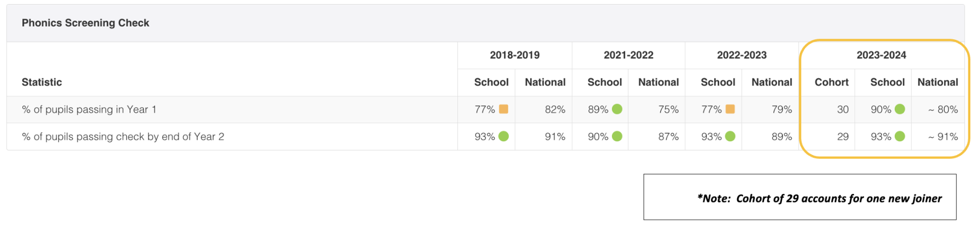Click orange square indicator for 2018-2019 Year 1
The image size is (980, 226).
(503, 109)
